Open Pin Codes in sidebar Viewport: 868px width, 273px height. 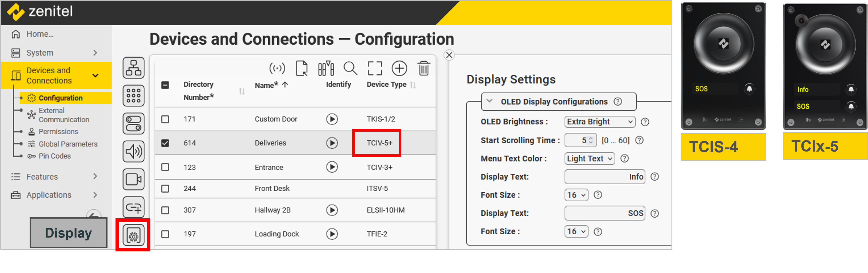pyautogui.click(x=55, y=156)
